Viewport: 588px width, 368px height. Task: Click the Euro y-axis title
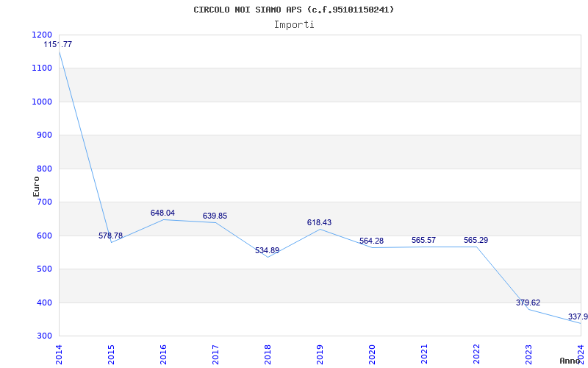point(36,187)
